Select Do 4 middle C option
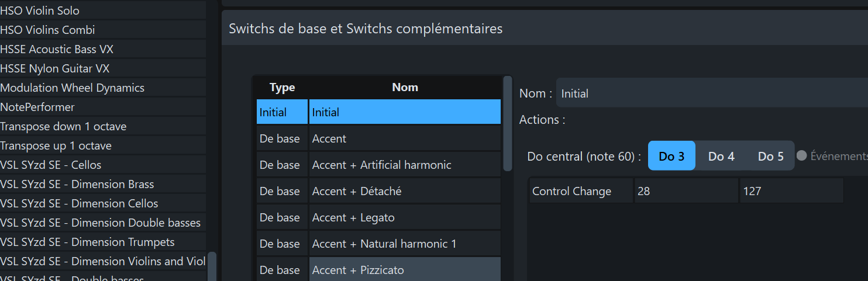This screenshot has height=281, width=868. click(721, 156)
